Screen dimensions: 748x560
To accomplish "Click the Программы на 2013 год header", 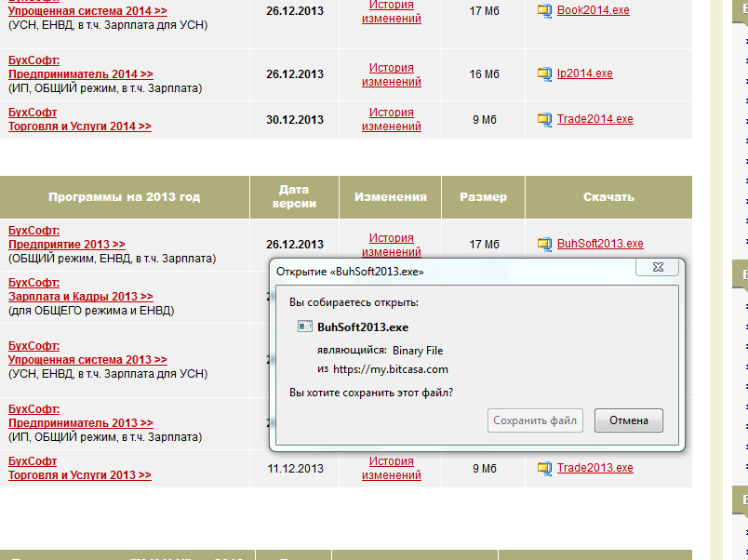I will [124, 197].
